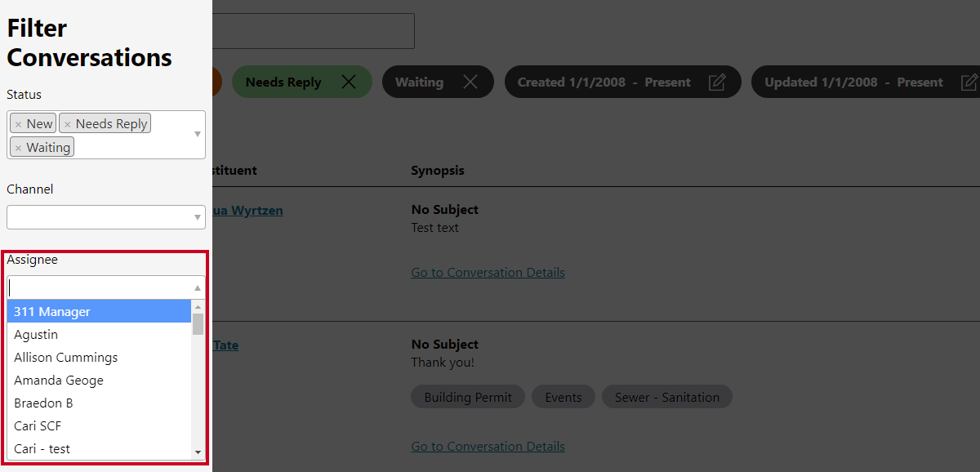Screen dimensions: 980x472
Task: Click the Status field label
Action: pyautogui.click(x=24, y=95)
